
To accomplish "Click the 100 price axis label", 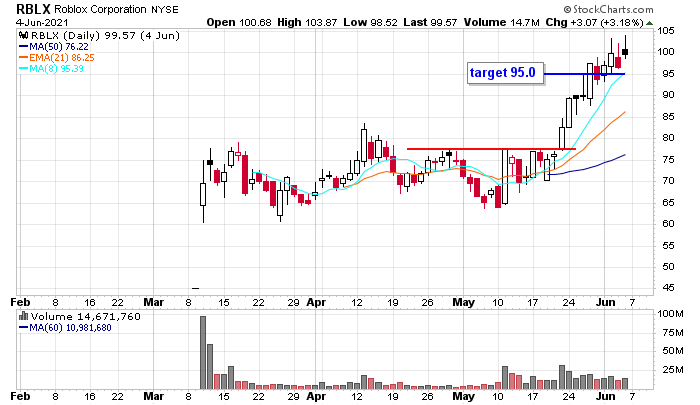I will tap(666, 52).
